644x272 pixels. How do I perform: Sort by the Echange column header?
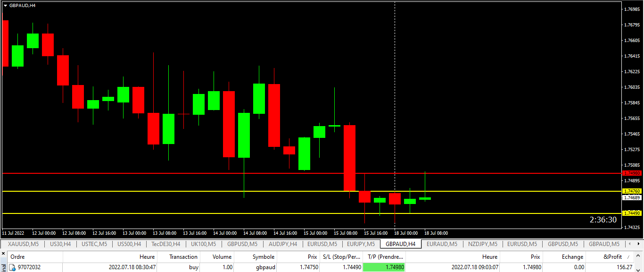pos(564,257)
